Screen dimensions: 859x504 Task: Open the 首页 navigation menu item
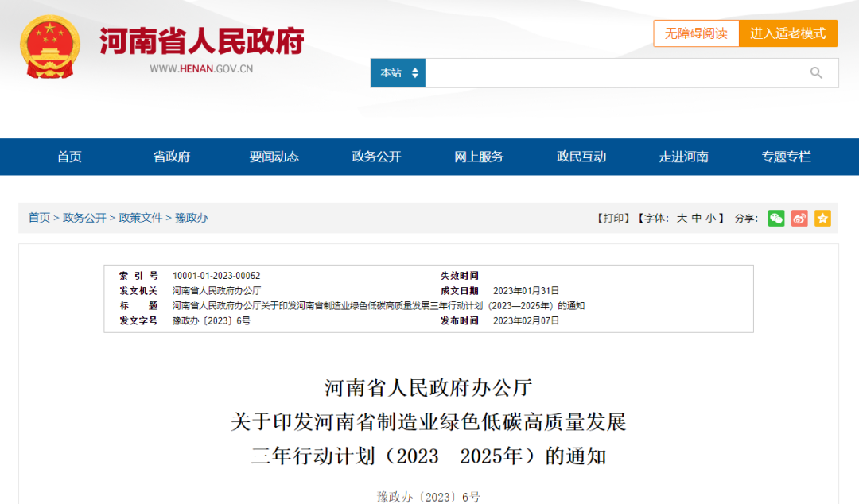(69, 157)
